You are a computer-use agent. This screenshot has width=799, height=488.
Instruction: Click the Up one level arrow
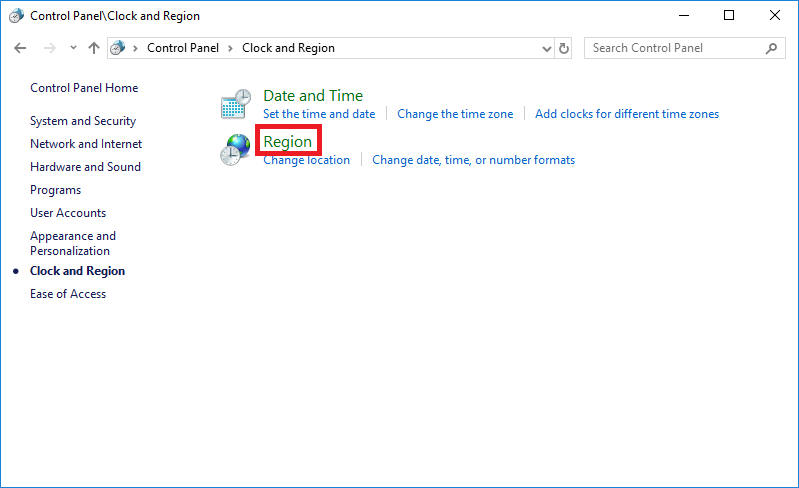click(94, 48)
